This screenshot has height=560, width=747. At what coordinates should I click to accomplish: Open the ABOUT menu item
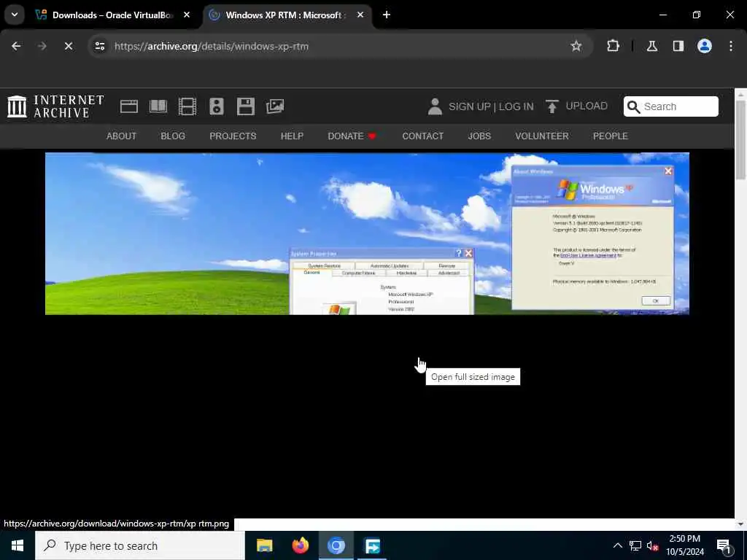[122, 136]
